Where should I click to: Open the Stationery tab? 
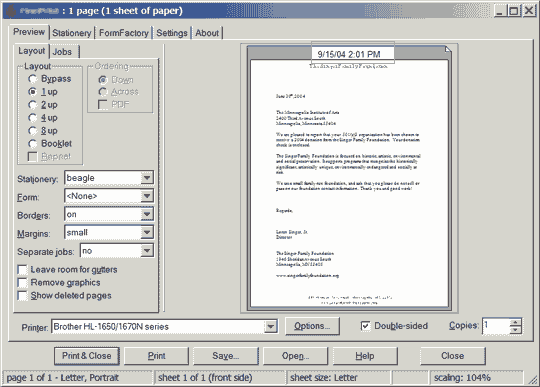[x=72, y=33]
